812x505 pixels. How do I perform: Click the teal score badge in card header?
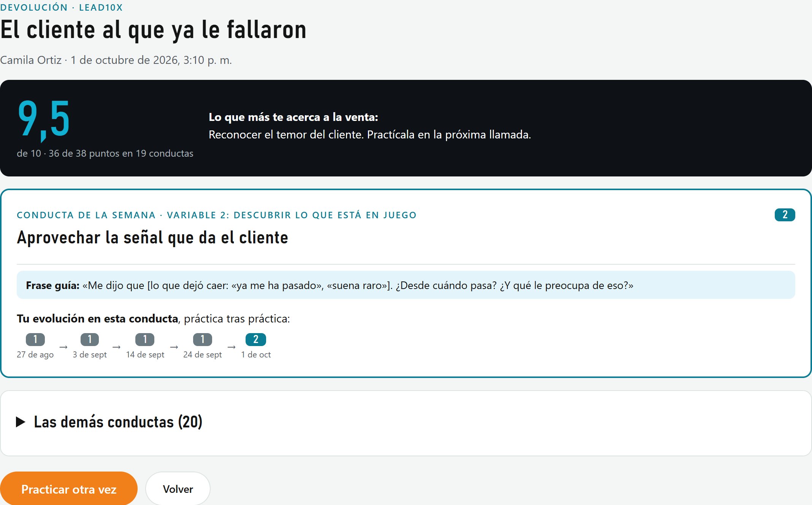coord(785,215)
